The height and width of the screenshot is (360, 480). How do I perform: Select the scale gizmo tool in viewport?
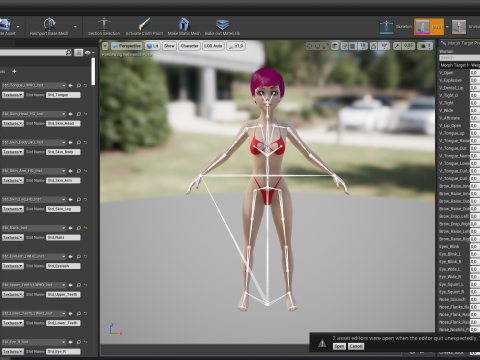pos(326,46)
